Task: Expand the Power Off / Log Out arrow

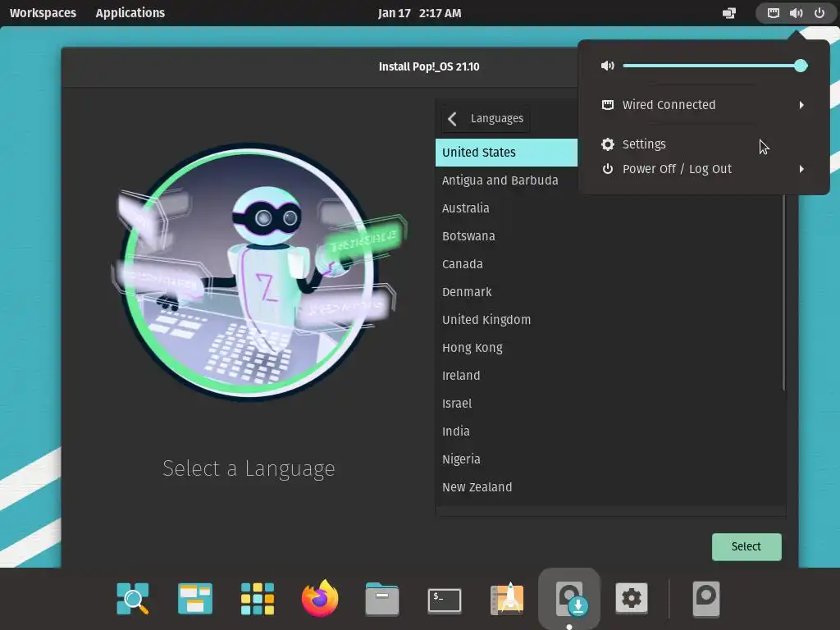Action: (x=801, y=169)
